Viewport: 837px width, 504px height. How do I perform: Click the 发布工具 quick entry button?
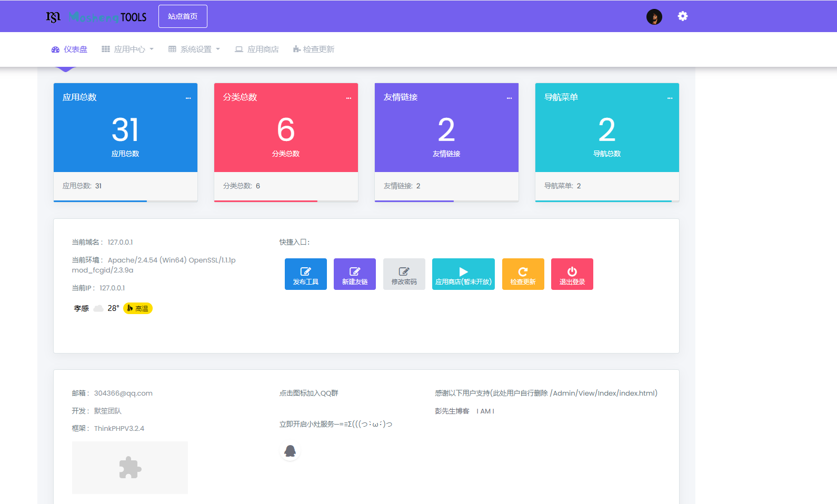tap(306, 274)
